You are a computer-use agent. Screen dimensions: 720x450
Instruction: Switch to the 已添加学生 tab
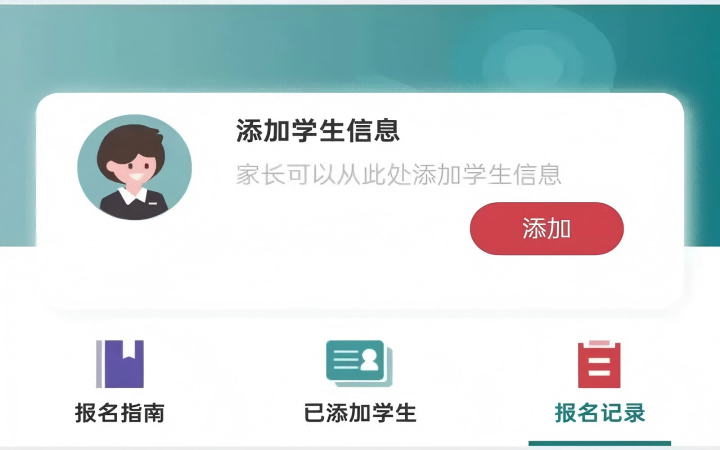tap(360, 412)
